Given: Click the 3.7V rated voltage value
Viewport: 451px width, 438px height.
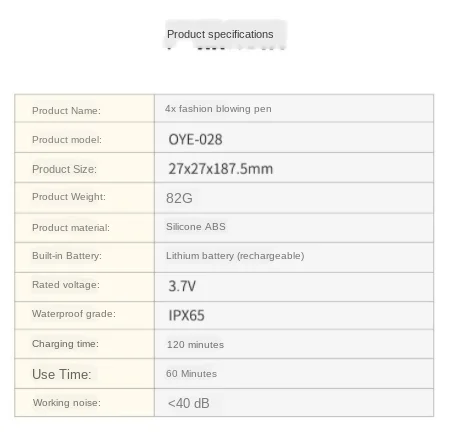Looking at the screenshot, I should tap(182, 286).
